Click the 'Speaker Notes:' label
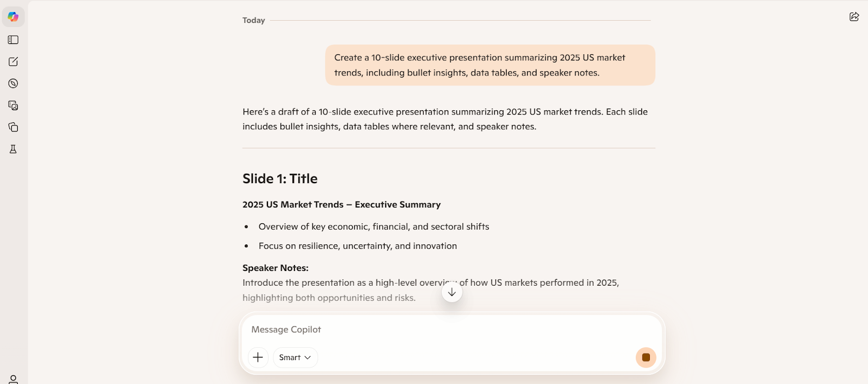This screenshot has height=384, width=868. tap(275, 268)
